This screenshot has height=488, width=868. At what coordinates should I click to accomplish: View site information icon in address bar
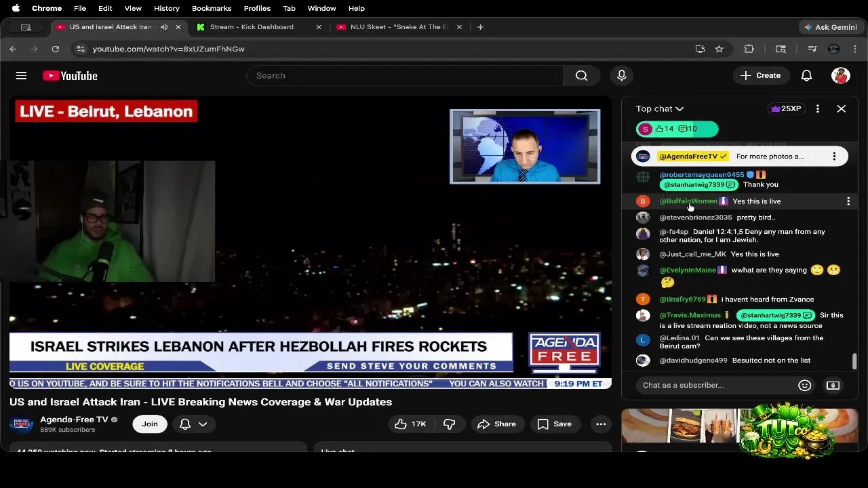coord(81,49)
